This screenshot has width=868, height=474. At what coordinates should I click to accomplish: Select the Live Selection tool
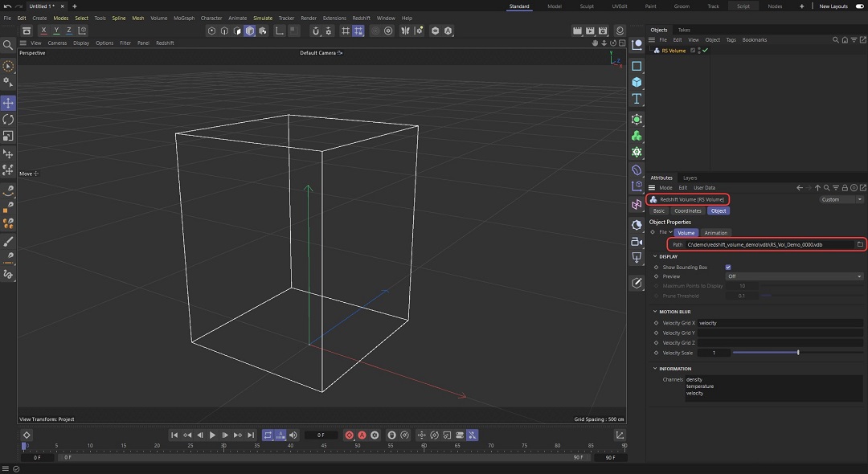tap(8, 66)
